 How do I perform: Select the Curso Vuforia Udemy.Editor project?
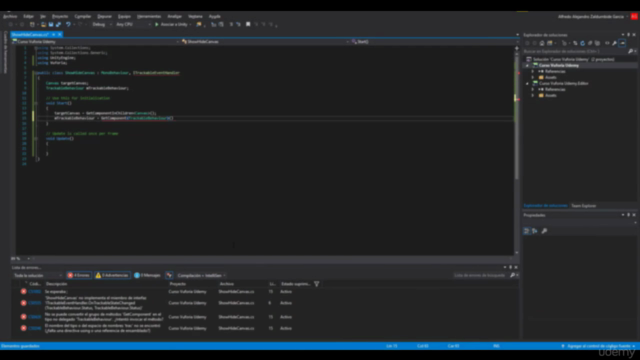pyautogui.click(x=563, y=83)
